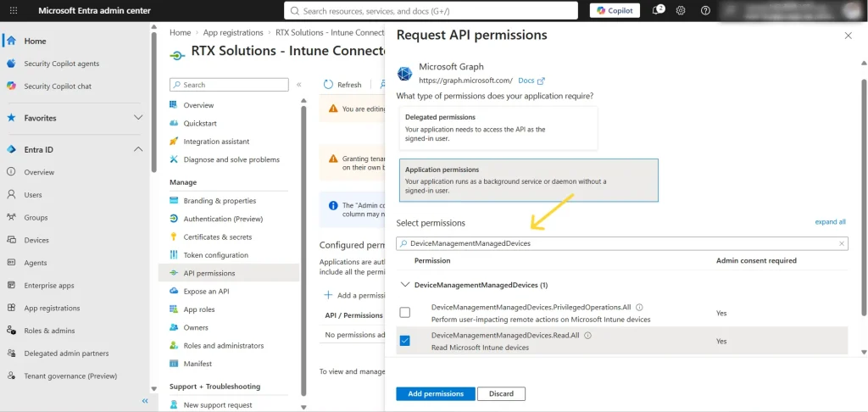Click the expand all link

pos(831,221)
